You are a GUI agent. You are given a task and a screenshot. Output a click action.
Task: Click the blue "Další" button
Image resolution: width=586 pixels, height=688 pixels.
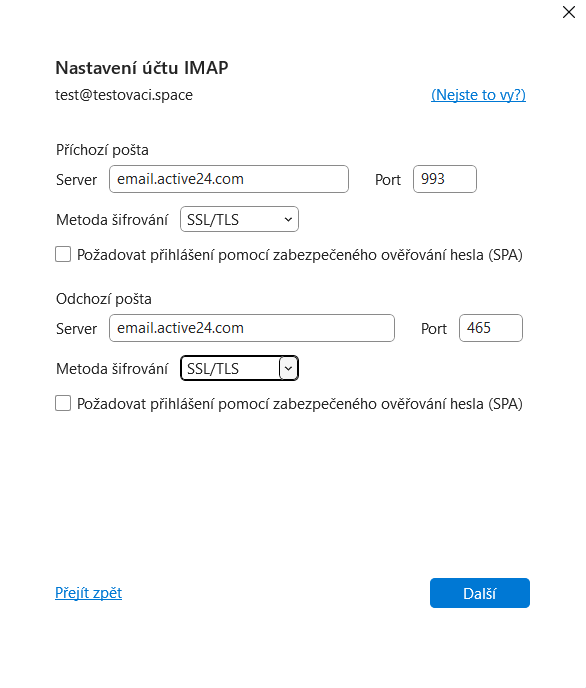pyautogui.click(x=480, y=593)
